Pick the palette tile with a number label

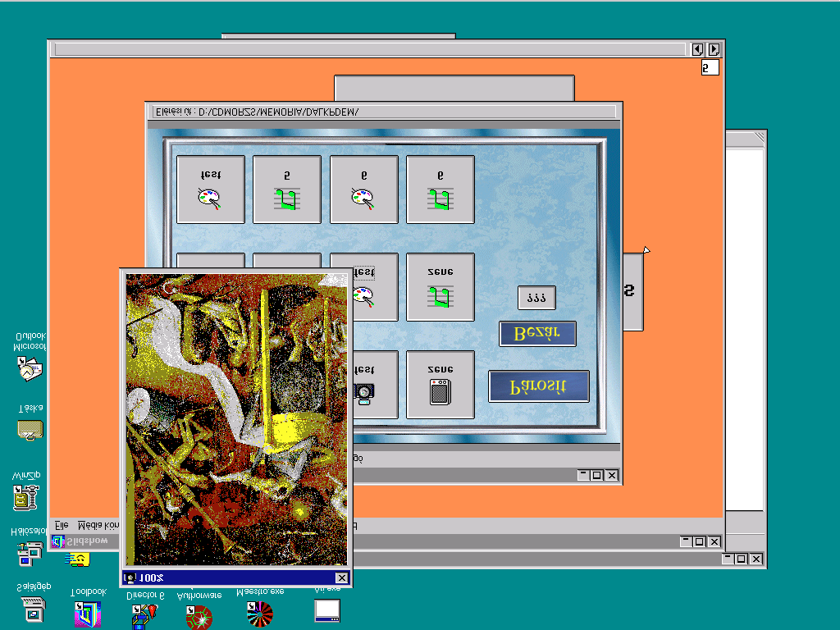[363, 189]
